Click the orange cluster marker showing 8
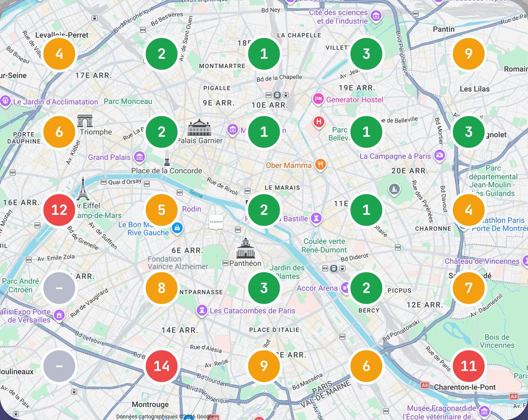The height and width of the screenshot is (420, 528). [x=161, y=288]
